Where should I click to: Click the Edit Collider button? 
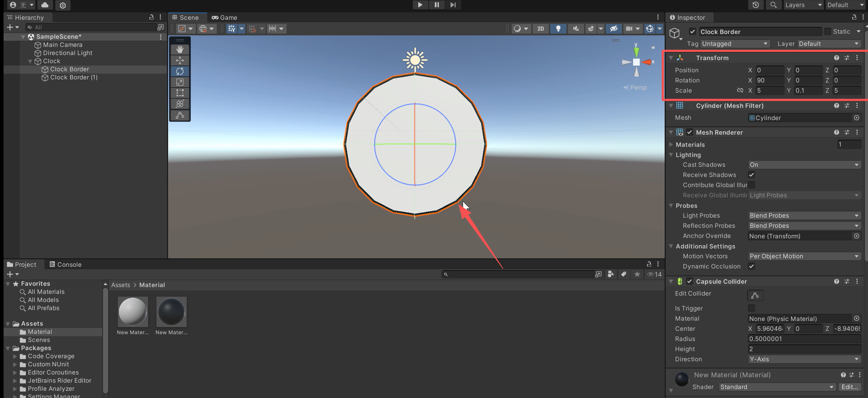(755, 295)
